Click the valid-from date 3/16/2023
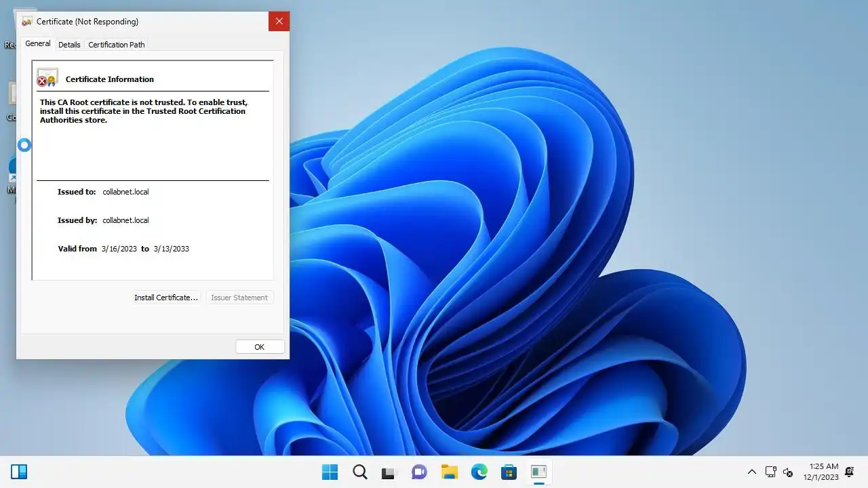This screenshot has height=488, width=868. pyautogui.click(x=119, y=249)
